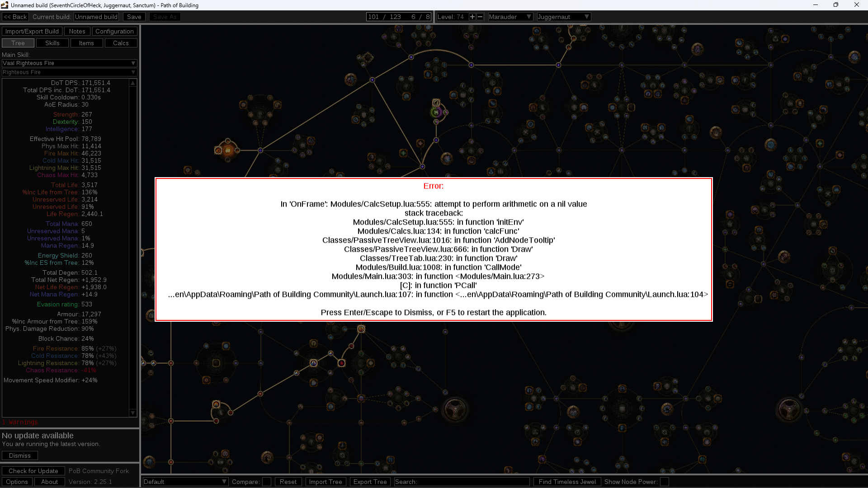Open the Default tree selection dropdown
Viewport: 868px width, 488px height.
185,482
